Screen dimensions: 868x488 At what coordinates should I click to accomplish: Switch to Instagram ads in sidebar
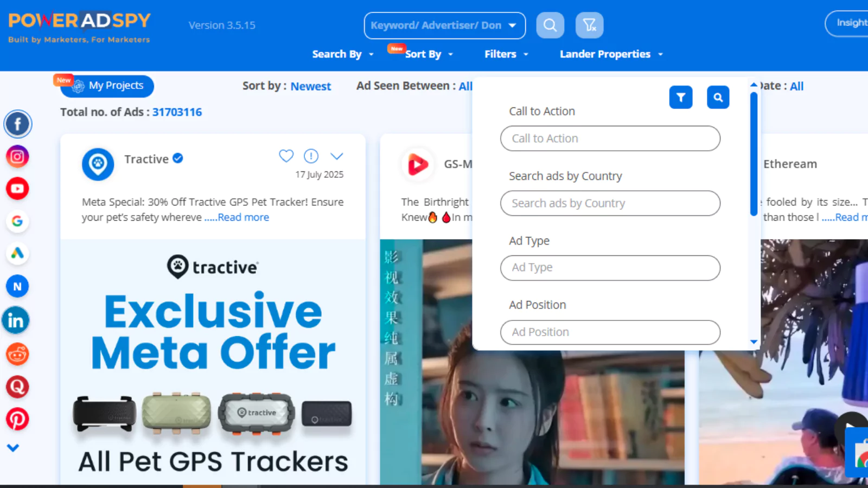tap(17, 157)
